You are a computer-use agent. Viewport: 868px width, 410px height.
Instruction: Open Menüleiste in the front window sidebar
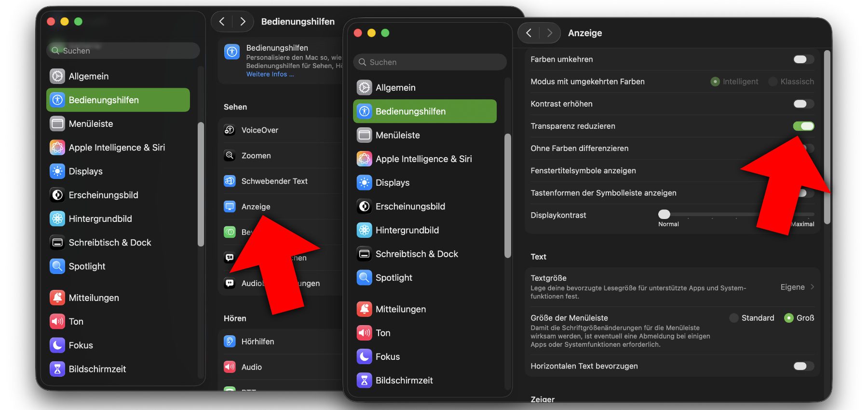point(397,135)
